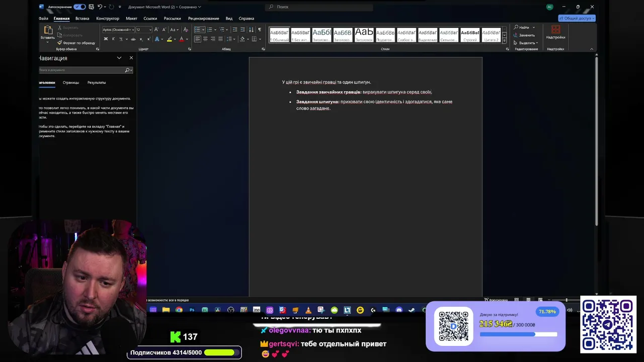
Task: Click Format Painter (Формат по образцу)
Action: coord(76,43)
